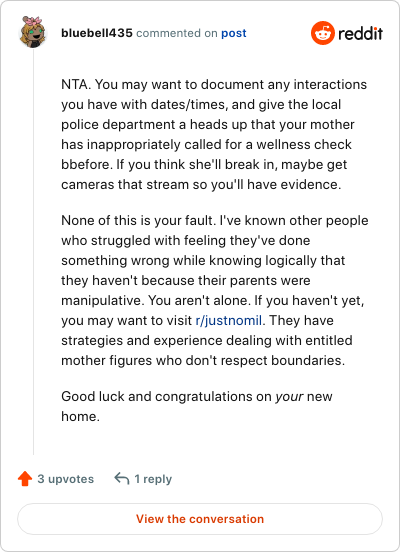Image resolution: width=400 pixels, height=552 pixels.
Task: Click the "commented on" text
Action: (177, 33)
